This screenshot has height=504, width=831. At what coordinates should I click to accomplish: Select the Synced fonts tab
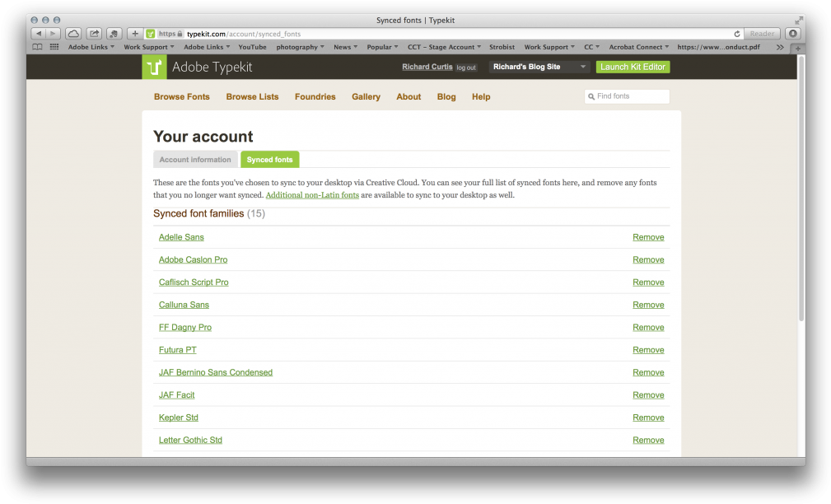coord(269,159)
